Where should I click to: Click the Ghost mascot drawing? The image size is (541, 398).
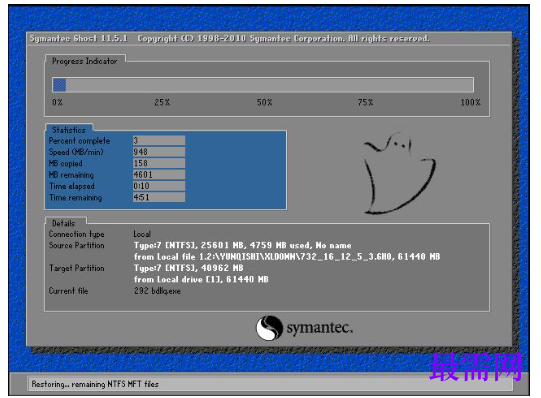pos(399,173)
